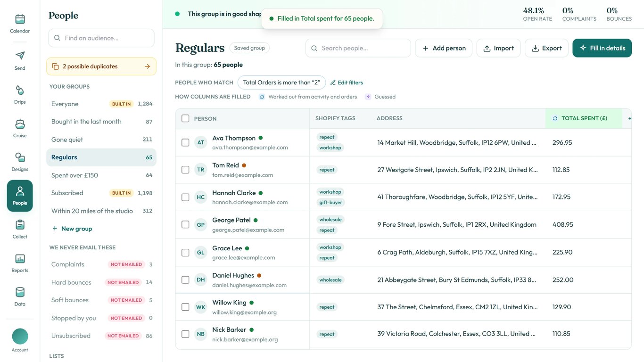
Task: Tick the select-all checkbox in Person header
Action: click(185, 118)
